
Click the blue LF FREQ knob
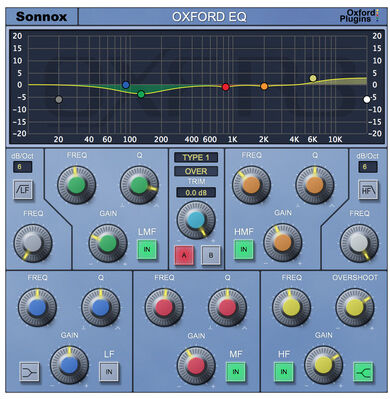37,307
